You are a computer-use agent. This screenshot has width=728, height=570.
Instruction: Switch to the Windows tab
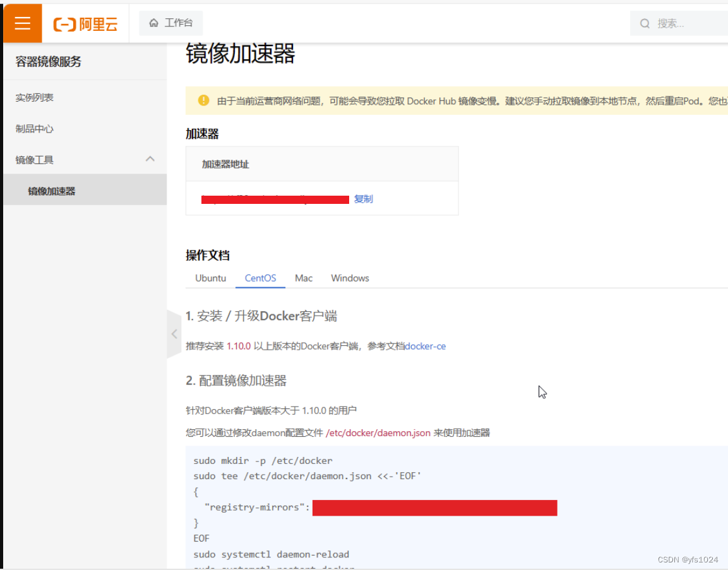[x=349, y=278]
